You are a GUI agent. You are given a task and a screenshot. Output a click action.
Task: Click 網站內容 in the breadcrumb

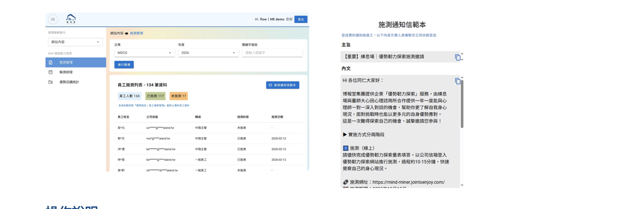click(117, 33)
